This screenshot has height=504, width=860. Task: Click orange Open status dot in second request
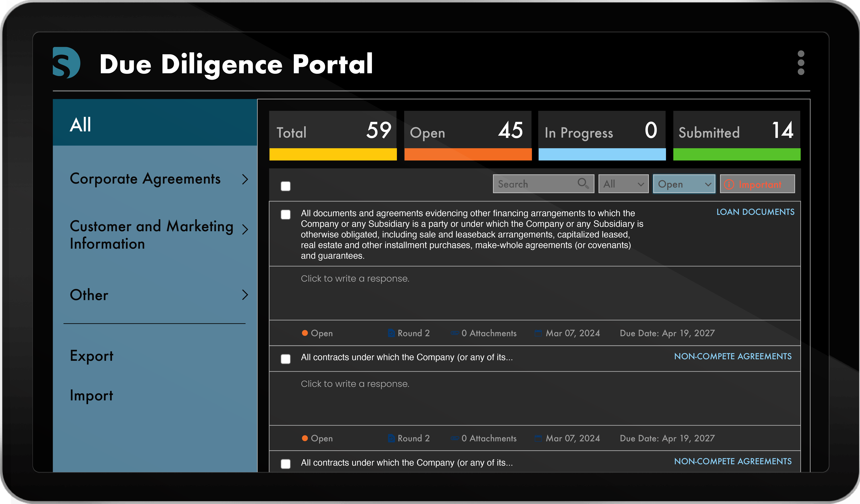click(x=305, y=438)
